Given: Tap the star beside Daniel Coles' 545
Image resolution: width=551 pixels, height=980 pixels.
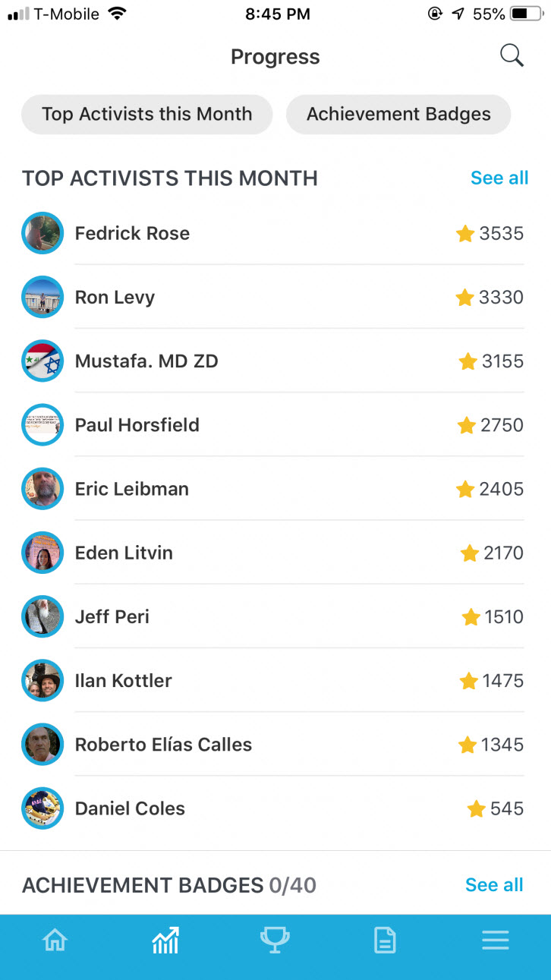Looking at the screenshot, I should pos(477,809).
